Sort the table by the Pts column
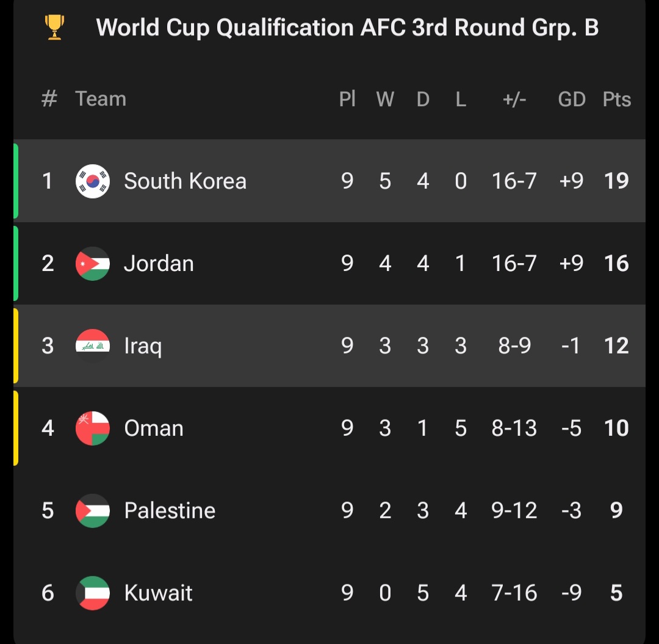This screenshot has height=644, width=659. 616,99
